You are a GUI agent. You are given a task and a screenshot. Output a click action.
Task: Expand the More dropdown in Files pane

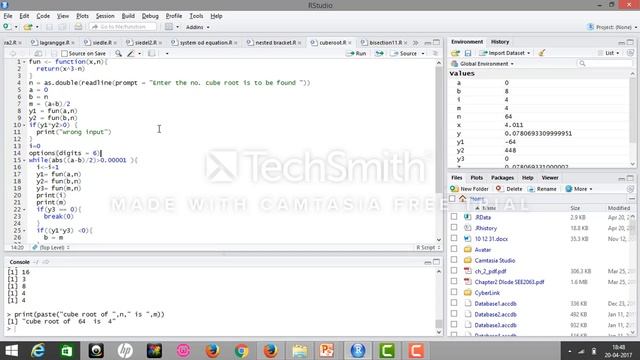579,189
